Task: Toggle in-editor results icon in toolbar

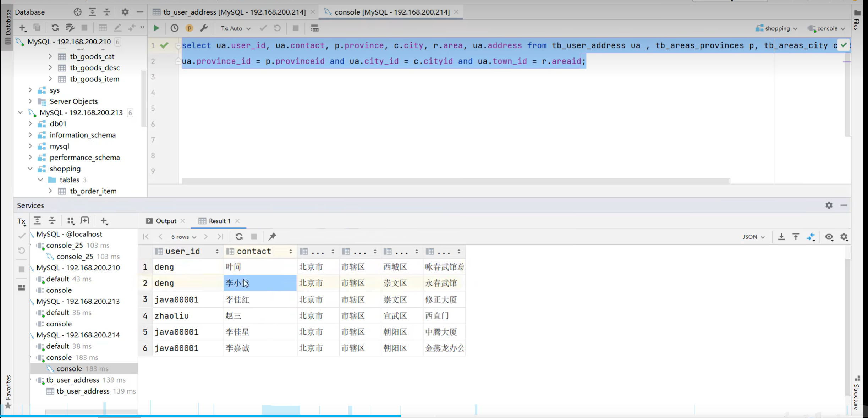Action: point(314,28)
